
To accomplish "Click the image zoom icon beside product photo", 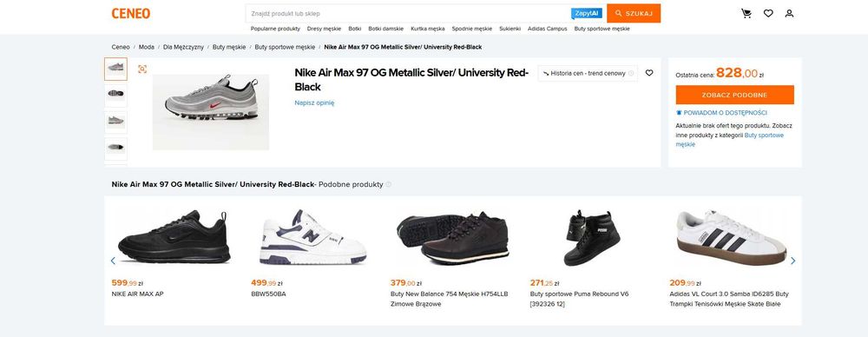I will coord(142,69).
